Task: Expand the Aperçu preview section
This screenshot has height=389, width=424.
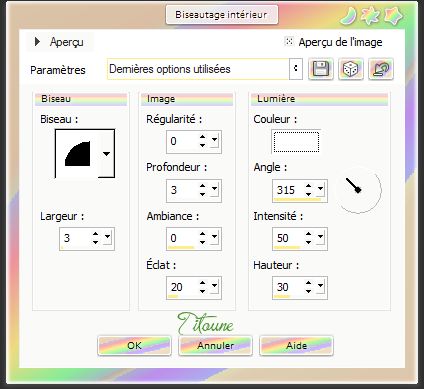Action: pyautogui.click(x=37, y=42)
